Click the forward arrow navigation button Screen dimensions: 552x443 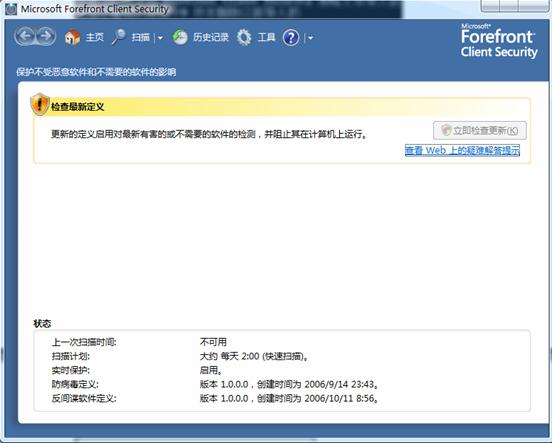(45, 36)
